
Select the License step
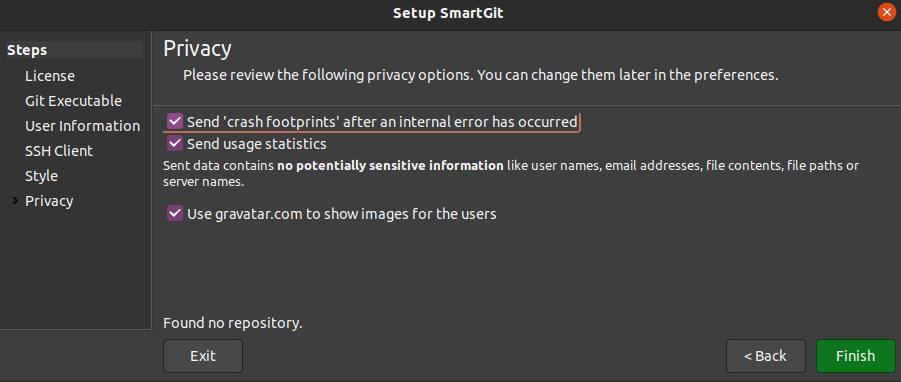click(50, 76)
